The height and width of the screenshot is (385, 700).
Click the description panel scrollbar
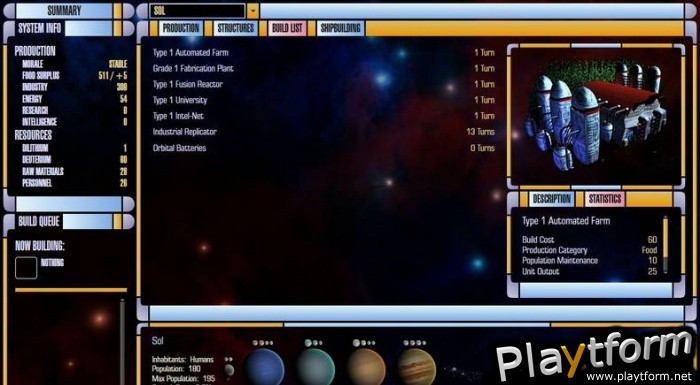click(x=665, y=245)
